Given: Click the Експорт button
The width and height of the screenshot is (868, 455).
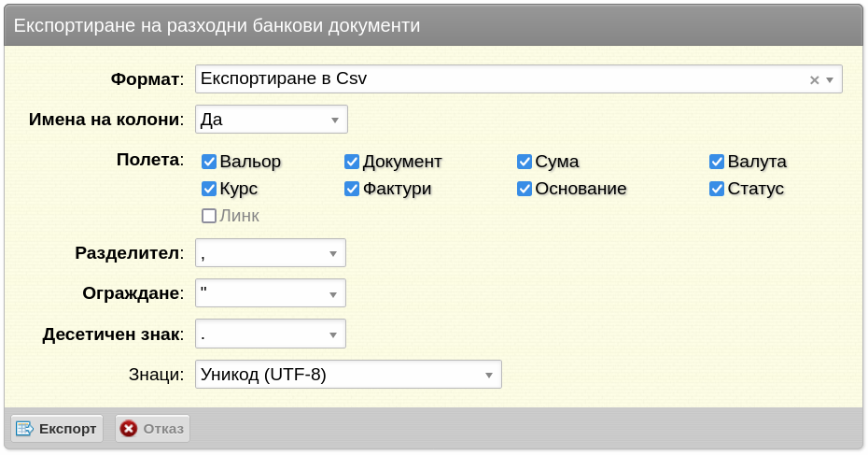Looking at the screenshot, I should coord(57,429).
